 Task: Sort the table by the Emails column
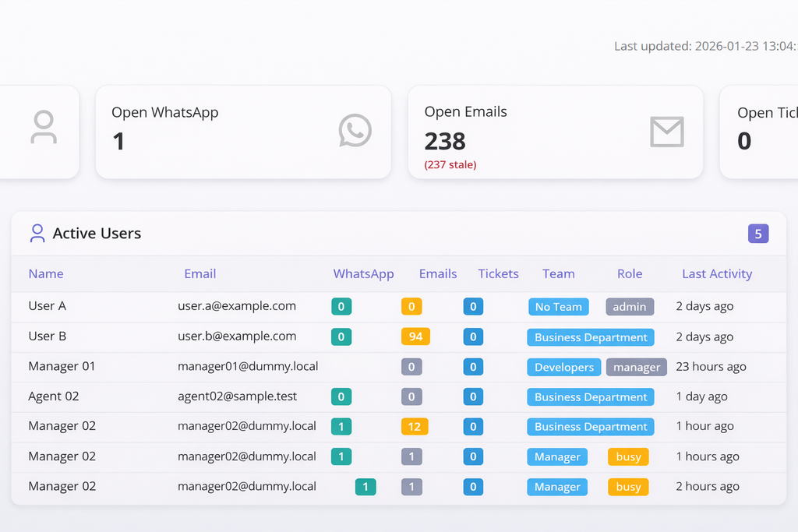point(437,273)
